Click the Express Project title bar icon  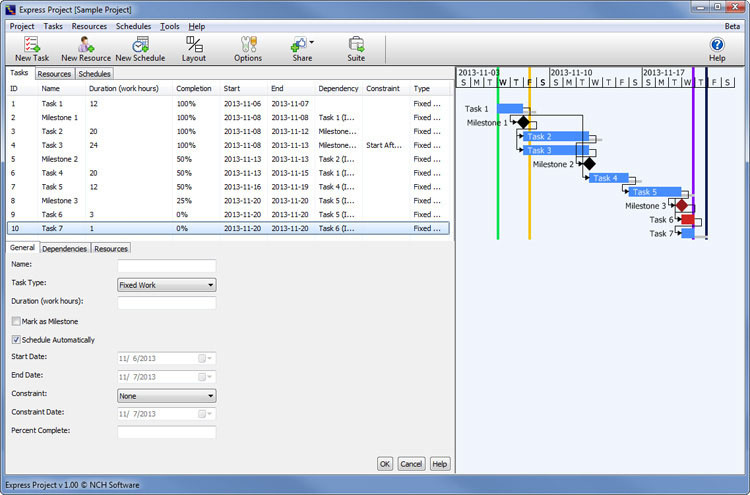[10, 9]
